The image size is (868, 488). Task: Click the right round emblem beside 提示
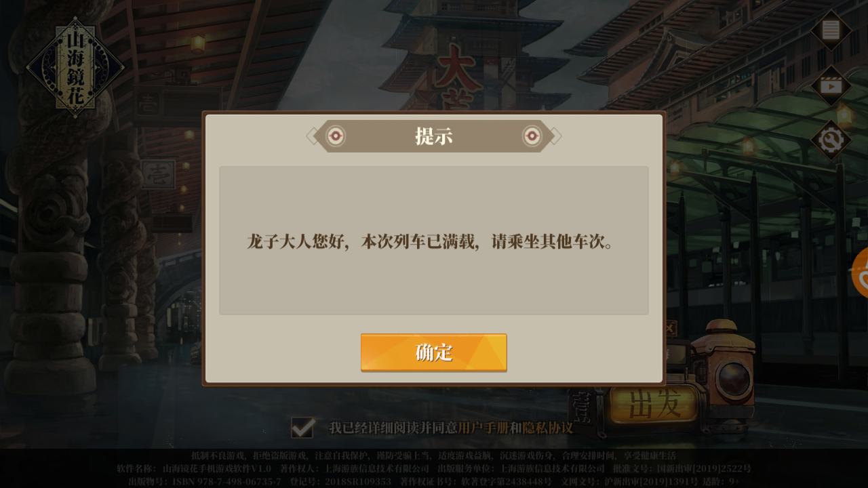(532, 136)
